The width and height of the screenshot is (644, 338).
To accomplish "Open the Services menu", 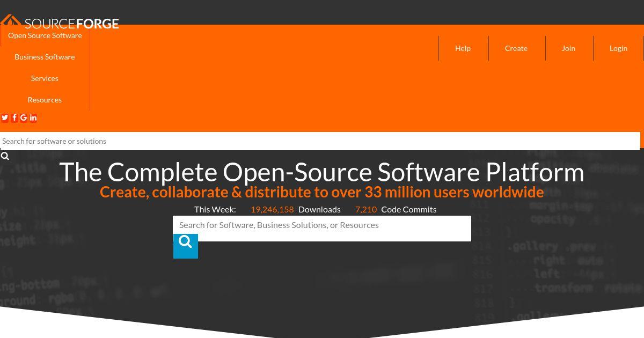I will 45,78.
